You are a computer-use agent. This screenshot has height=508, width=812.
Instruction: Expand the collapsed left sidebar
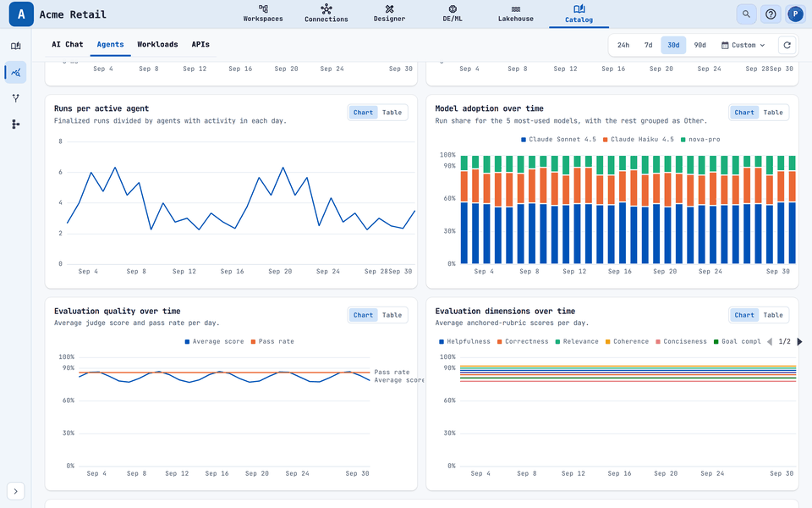coord(15,491)
